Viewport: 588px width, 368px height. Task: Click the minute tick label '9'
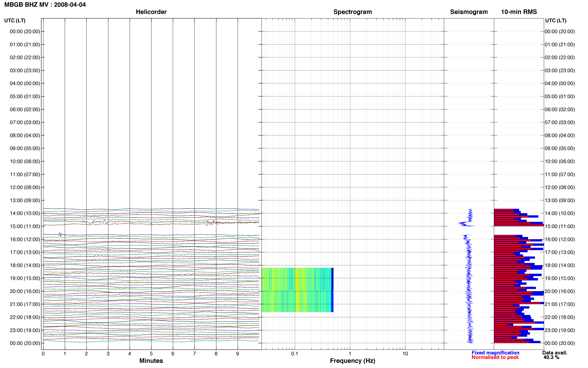click(237, 354)
